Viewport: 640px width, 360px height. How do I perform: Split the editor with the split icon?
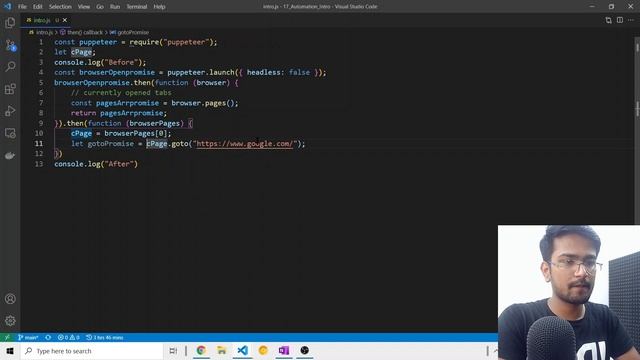pyautogui.click(x=620, y=20)
